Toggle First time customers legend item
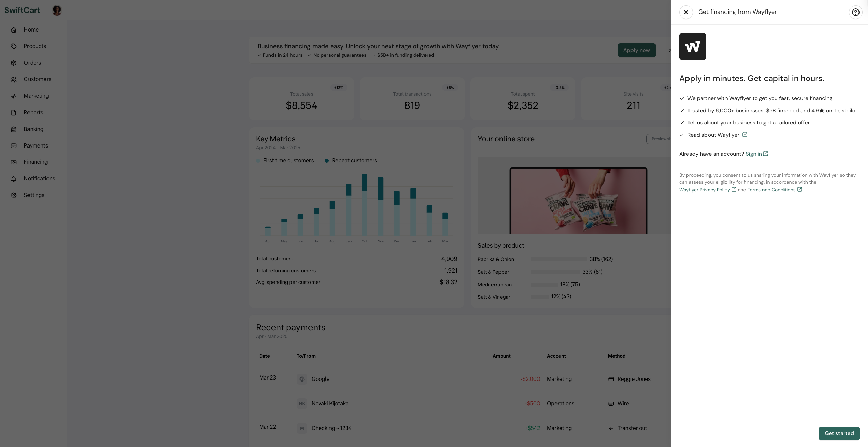Image resolution: width=868 pixels, height=447 pixels. (285, 161)
